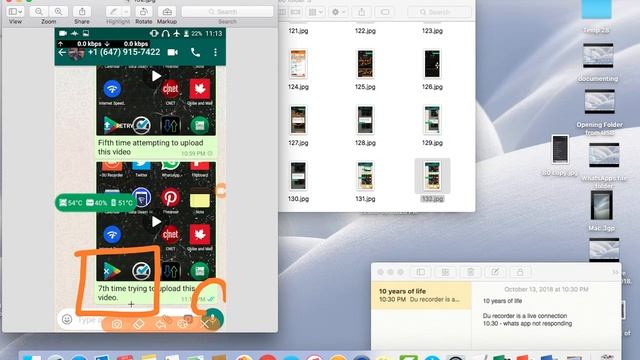Open the Finder arrange-by dropdown

[316, 12]
